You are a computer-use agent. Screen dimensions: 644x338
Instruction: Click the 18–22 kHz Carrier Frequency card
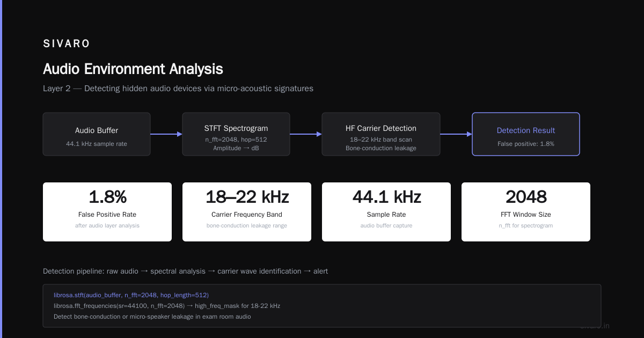[x=247, y=212]
